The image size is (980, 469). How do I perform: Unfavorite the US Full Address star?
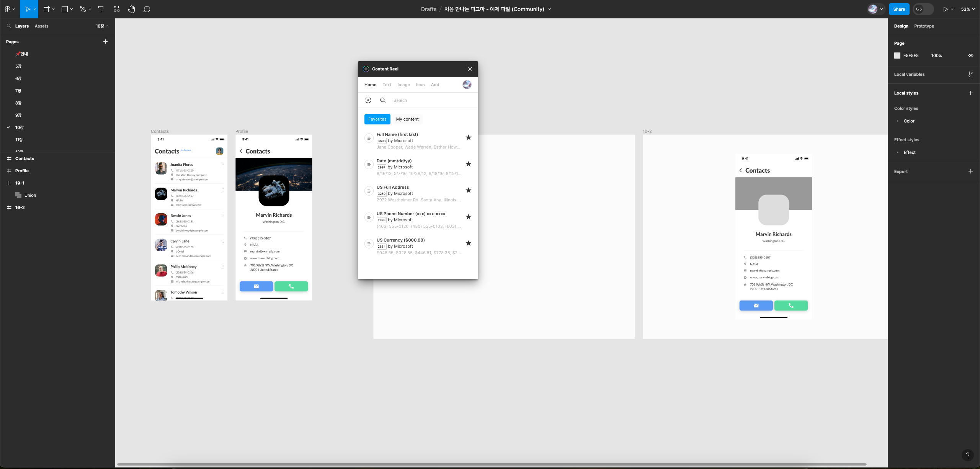pyautogui.click(x=468, y=190)
